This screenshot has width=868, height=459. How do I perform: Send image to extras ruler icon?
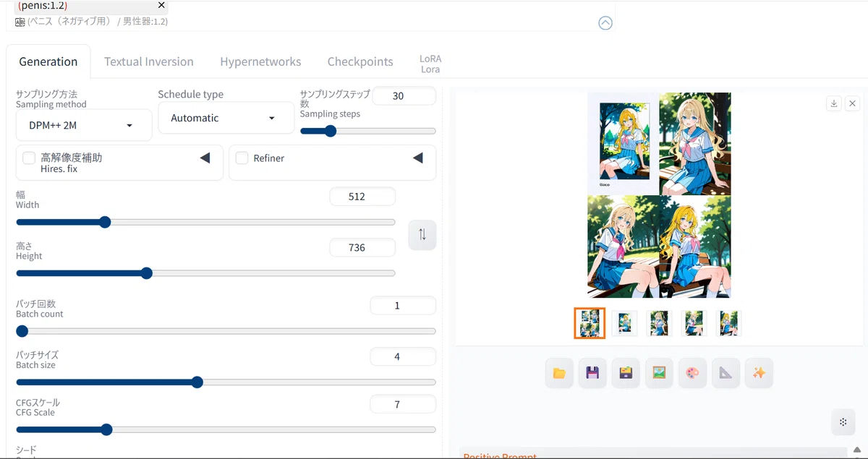point(726,373)
